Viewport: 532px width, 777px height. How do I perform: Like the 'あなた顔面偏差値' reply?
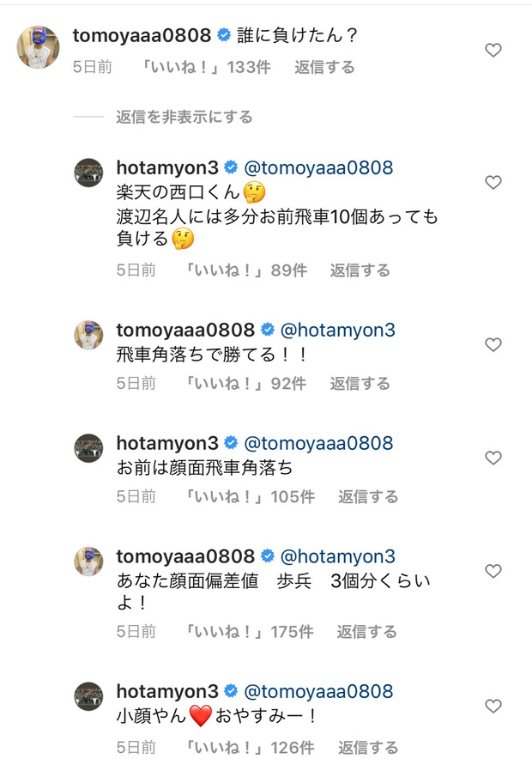[493, 572]
